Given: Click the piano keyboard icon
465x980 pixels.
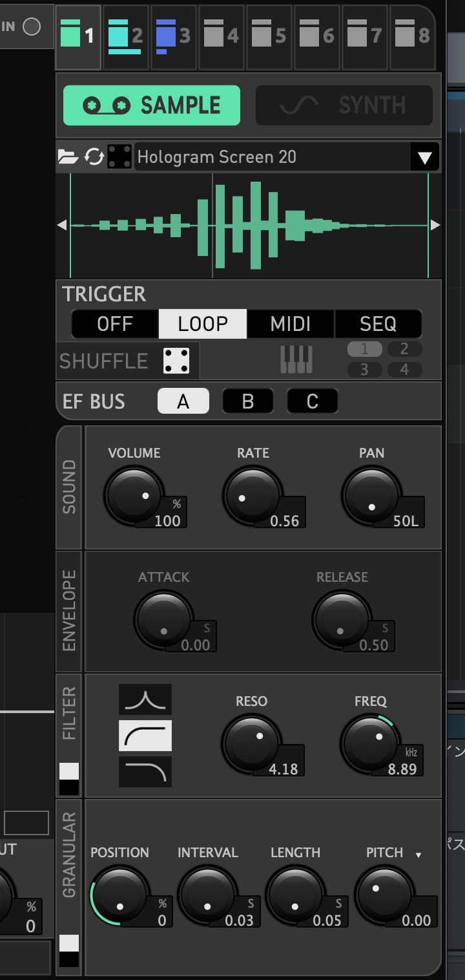Looking at the screenshot, I should coord(296,360).
